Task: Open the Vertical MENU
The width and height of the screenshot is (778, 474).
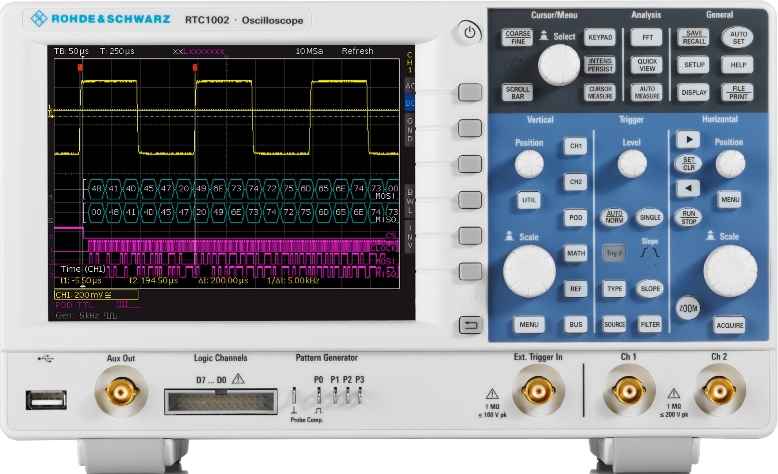Action: (x=529, y=324)
